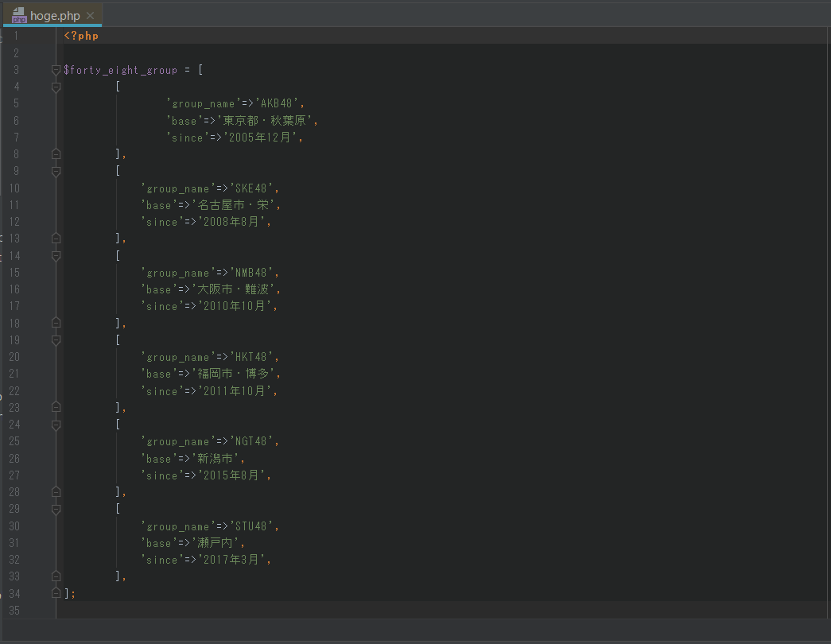Click the PHP file icon on the tab

(19, 15)
